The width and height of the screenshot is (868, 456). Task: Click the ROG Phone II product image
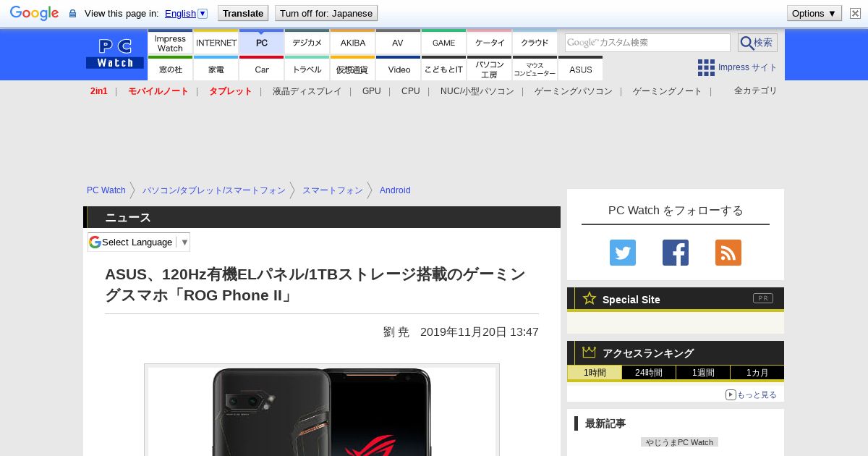(322, 411)
